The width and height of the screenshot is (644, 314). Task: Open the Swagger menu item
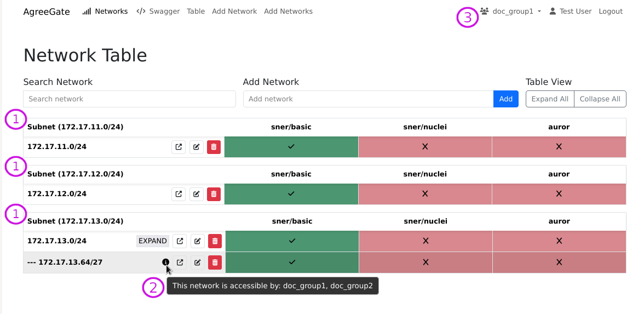click(158, 12)
